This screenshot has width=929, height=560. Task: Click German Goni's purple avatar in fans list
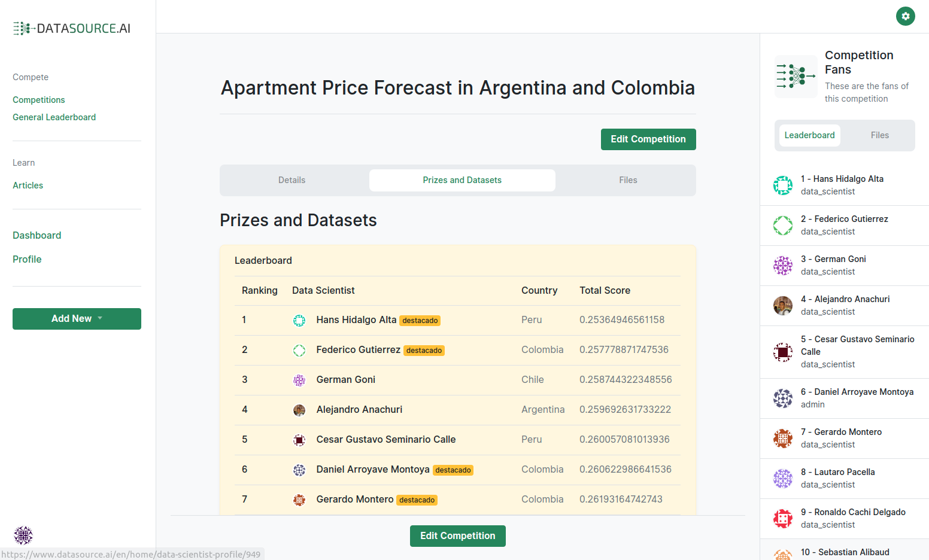(782, 266)
